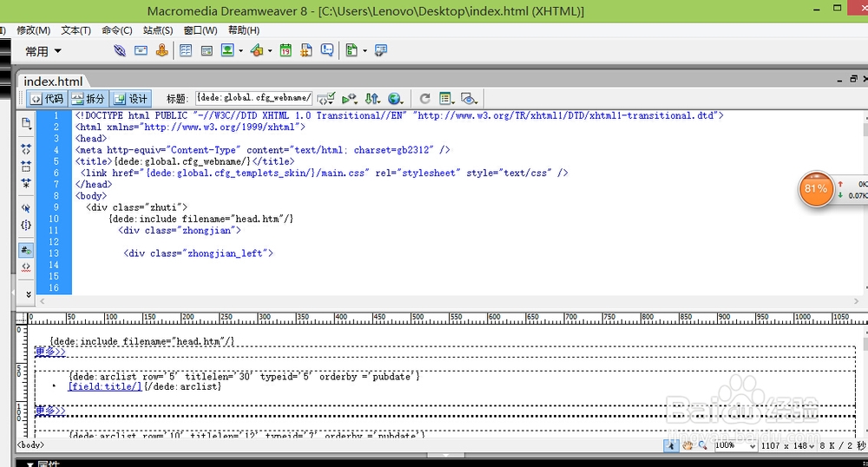Activate the Hand tool
The width and height of the screenshot is (868, 467).
(687, 445)
